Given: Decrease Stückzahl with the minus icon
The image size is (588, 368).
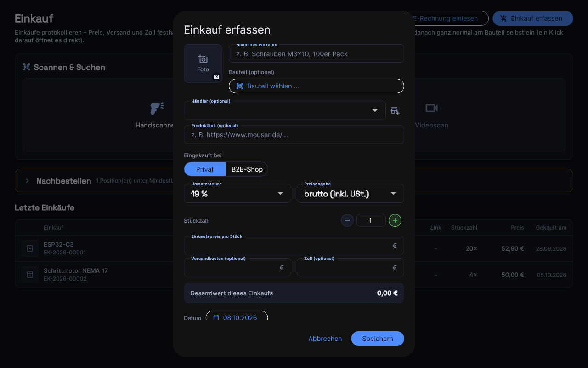Looking at the screenshot, I should [347, 220].
